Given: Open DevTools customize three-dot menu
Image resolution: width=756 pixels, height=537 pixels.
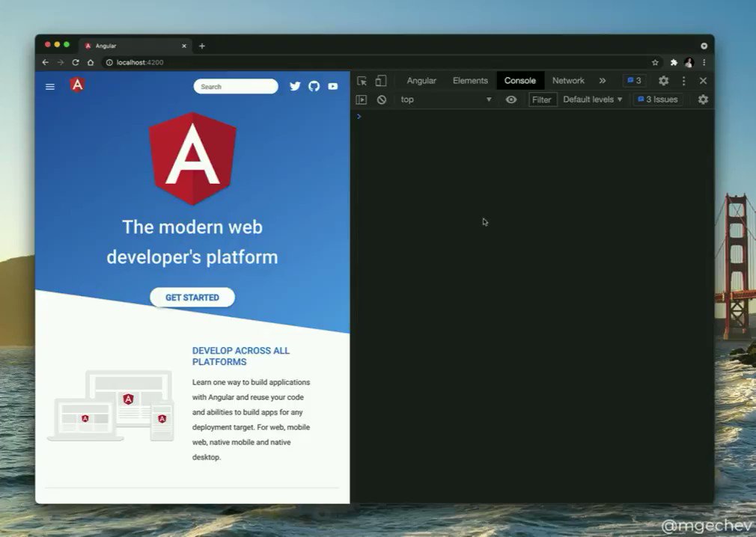Looking at the screenshot, I should 683,81.
